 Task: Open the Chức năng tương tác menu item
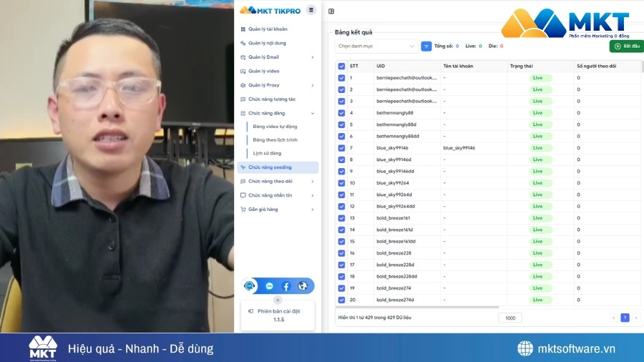pyautogui.click(x=272, y=99)
